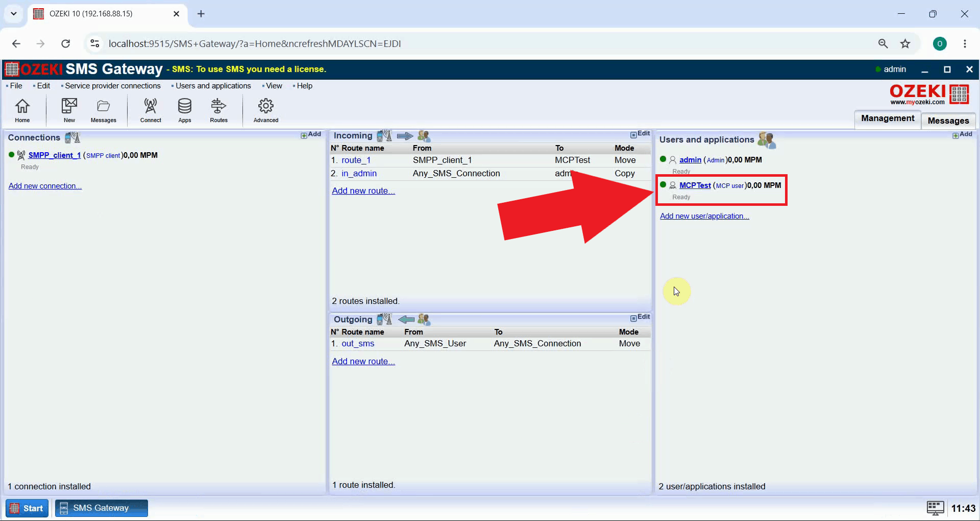Open the Chrome profile avatar
Image resolution: width=980 pixels, height=521 pixels.
(x=940, y=43)
